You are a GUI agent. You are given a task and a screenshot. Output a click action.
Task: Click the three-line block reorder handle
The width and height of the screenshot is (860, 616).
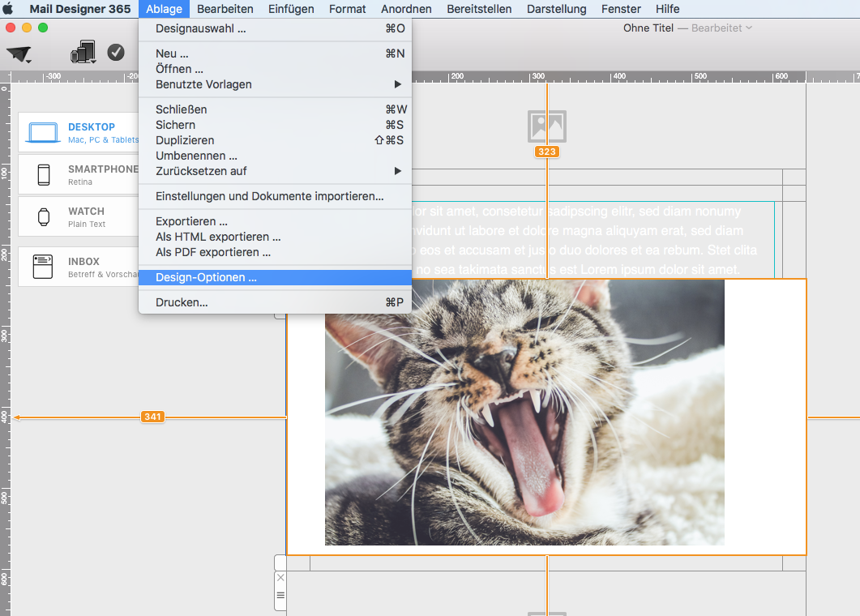280,595
